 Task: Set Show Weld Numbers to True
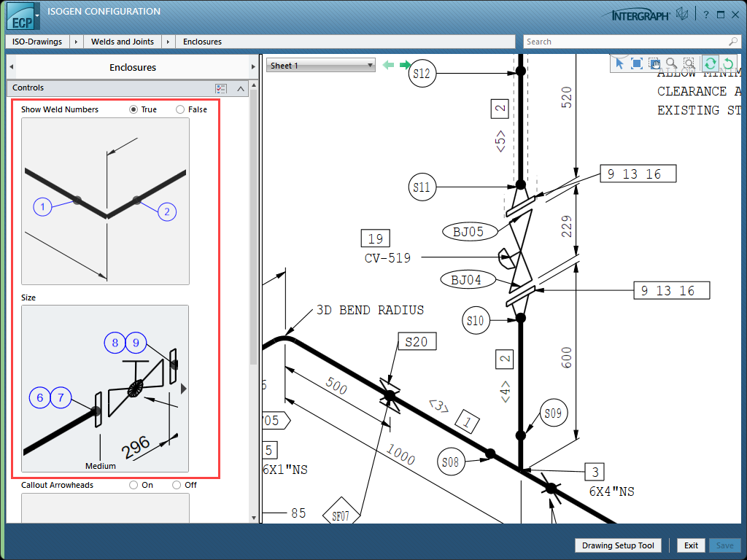click(133, 109)
